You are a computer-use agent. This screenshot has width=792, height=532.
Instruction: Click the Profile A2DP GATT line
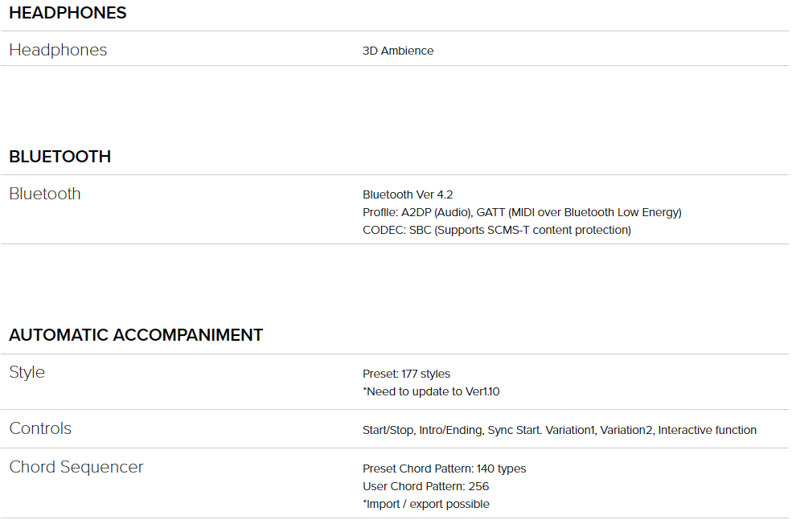tap(523, 212)
